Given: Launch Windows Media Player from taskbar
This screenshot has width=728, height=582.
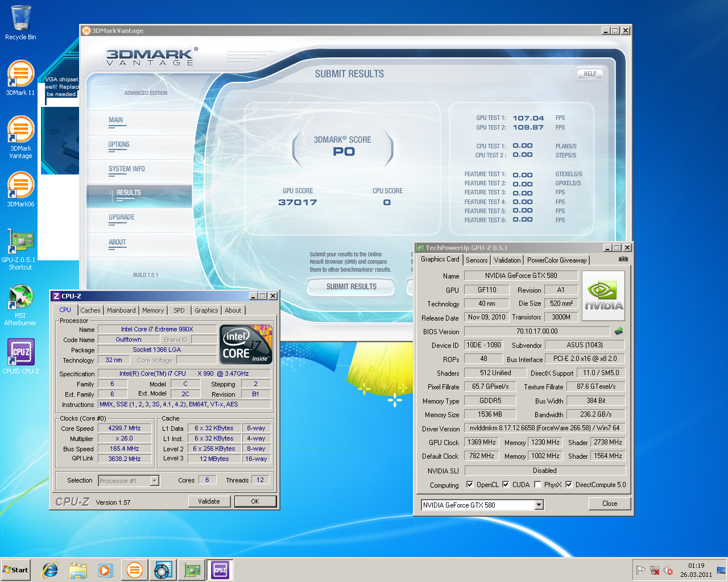Looking at the screenshot, I should (106, 570).
